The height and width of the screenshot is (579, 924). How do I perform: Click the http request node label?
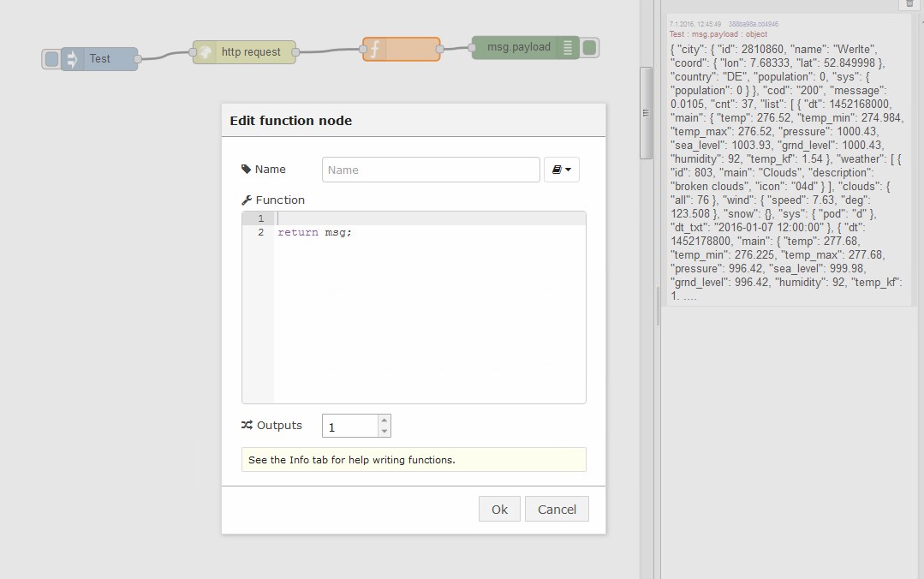pyautogui.click(x=251, y=52)
